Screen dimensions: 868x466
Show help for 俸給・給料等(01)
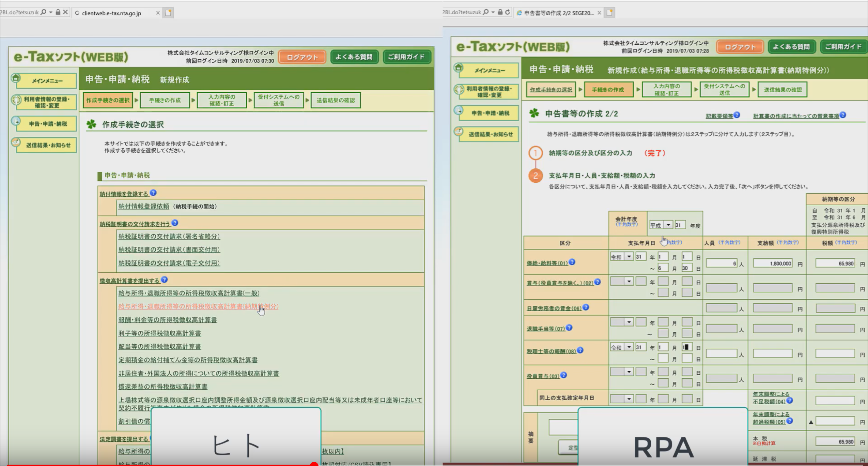572,262
